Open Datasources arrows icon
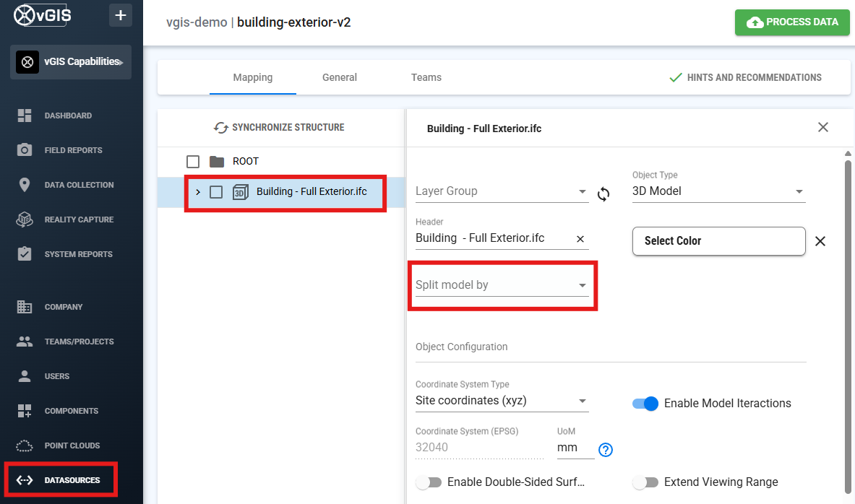The height and width of the screenshot is (504, 855). [25, 480]
